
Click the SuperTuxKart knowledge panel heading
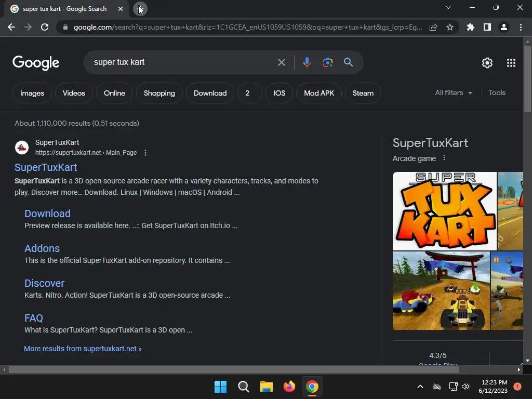pyautogui.click(x=430, y=143)
